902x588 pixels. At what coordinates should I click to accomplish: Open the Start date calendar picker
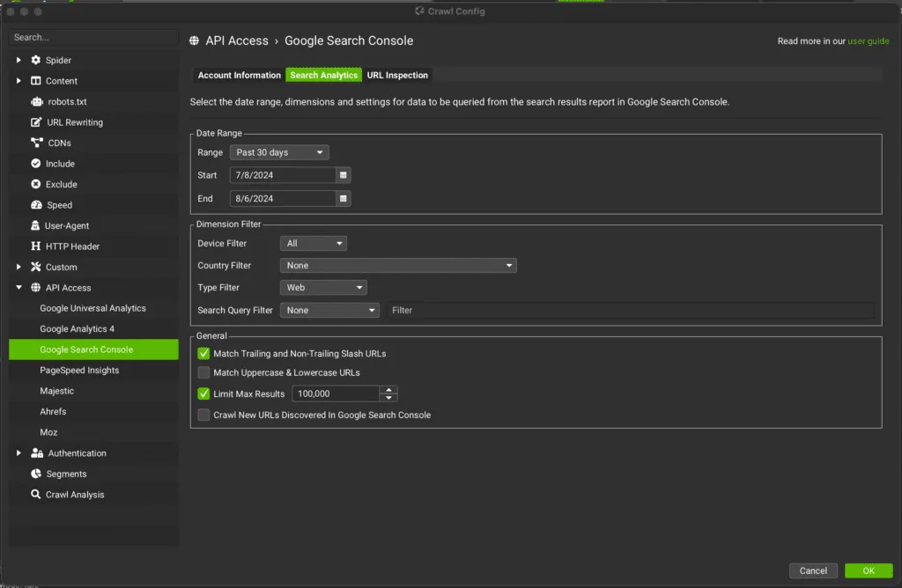tap(343, 175)
